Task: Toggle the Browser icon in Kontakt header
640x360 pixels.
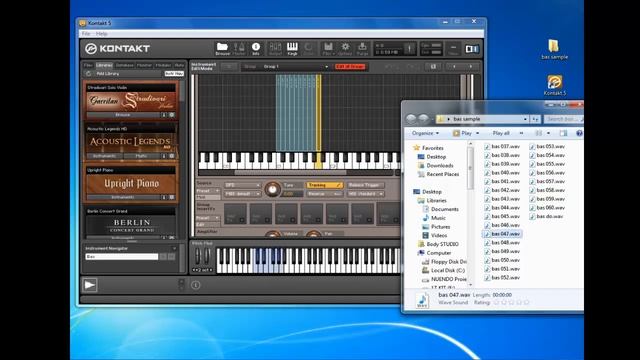Action: pyautogui.click(x=222, y=49)
